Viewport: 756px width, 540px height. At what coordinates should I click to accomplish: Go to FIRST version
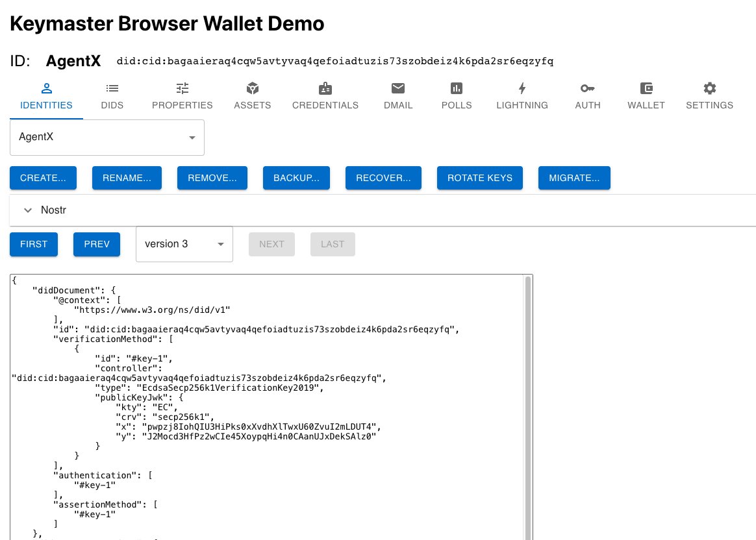coord(34,244)
